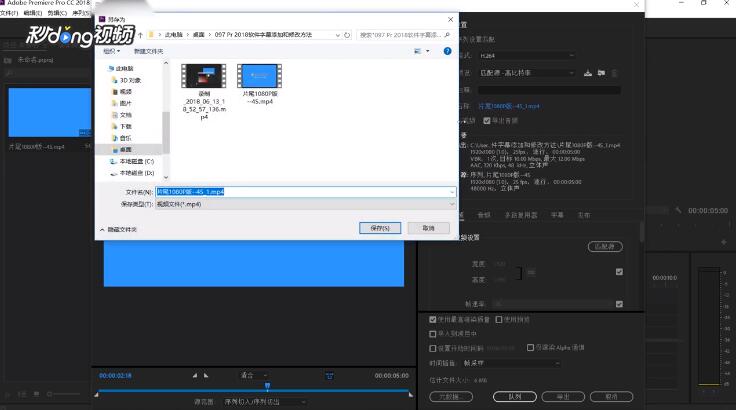Open the 保存类型 file type dropdown
The width and height of the screenshot is (736, 410).
tap(306, 204)
